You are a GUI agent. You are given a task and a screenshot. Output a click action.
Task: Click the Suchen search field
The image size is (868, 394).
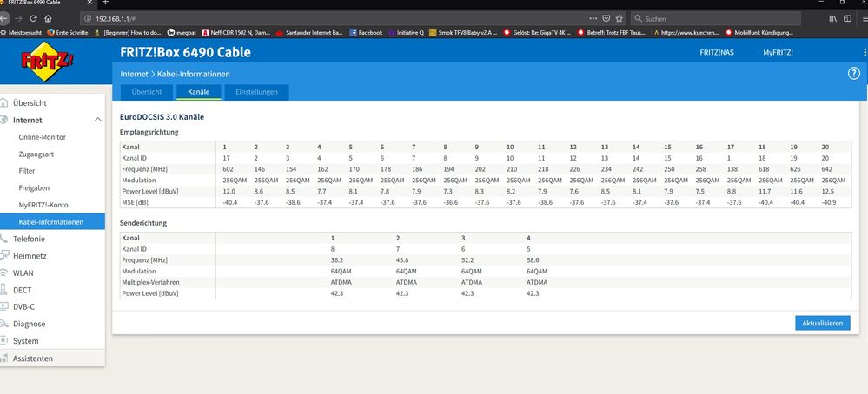pos(715,18)
